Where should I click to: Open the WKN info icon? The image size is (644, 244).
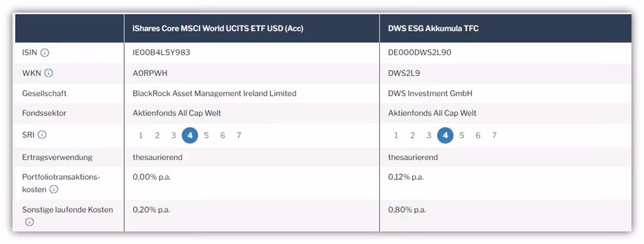coord(49,73)
